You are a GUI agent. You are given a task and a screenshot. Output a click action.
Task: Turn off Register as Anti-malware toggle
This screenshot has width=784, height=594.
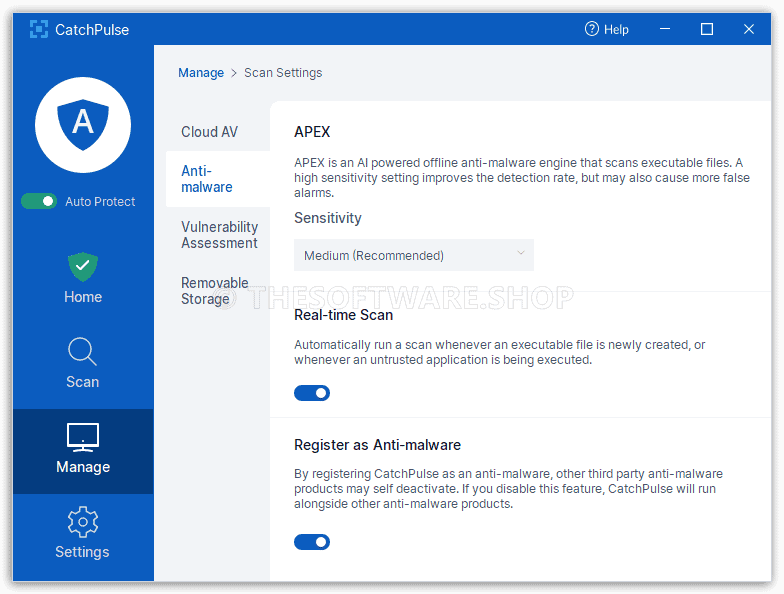pos(312,542)
